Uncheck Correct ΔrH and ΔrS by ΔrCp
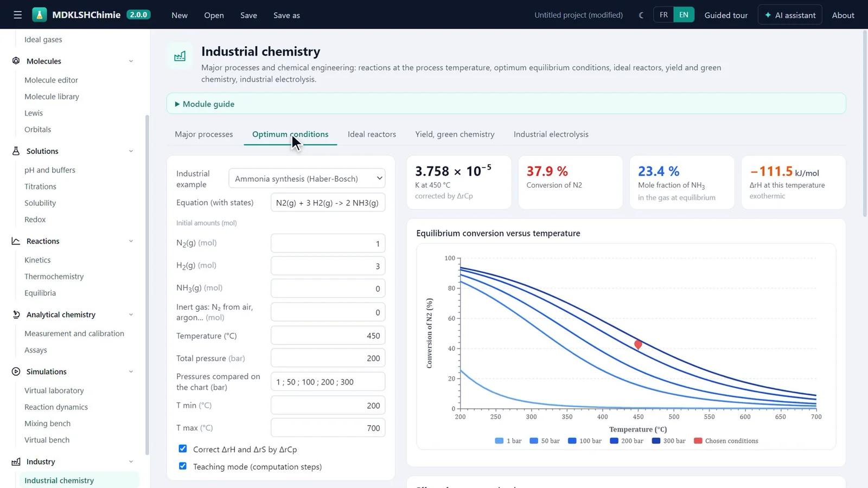The height and width of the screenshot is (488, 868). [183, 448]
